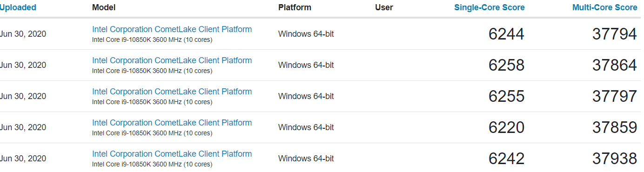Click the 6220 single-core score value
This screenshot has width=644, height=172.
point(507,127)
